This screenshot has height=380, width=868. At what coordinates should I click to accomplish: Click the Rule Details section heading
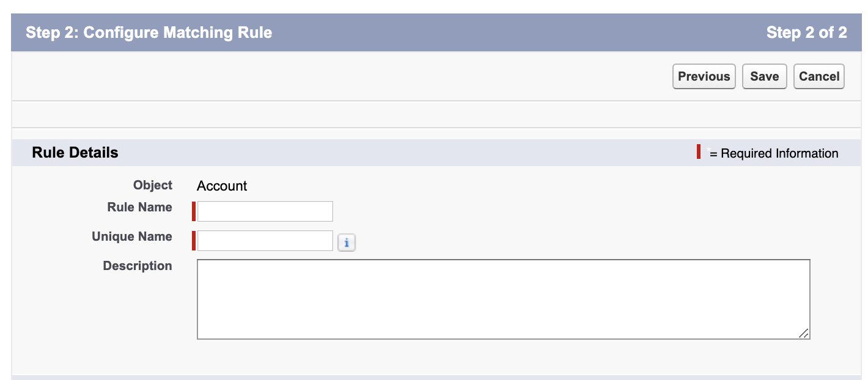[x=75, y=153]
